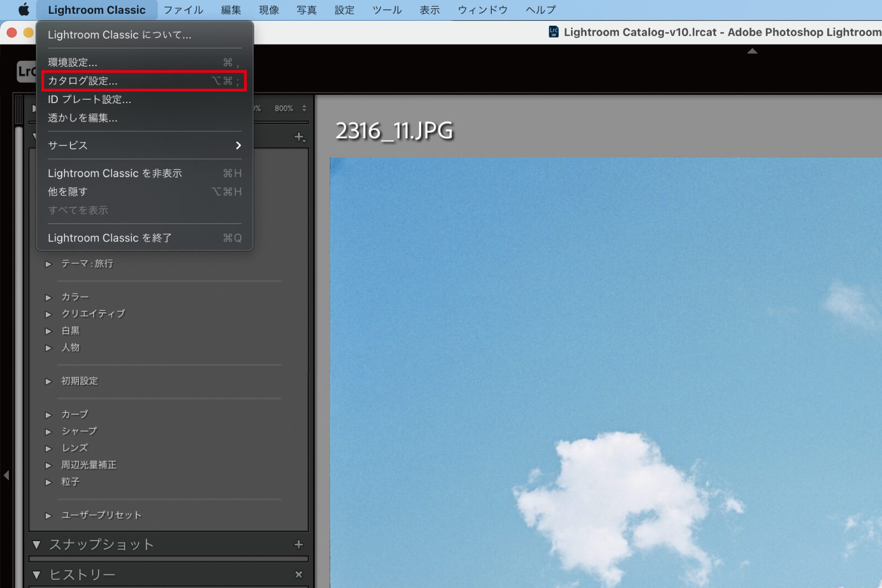The height and width of the screenshot is (588, 882).
Task: Open the 写真 menu
Action: click(x=306, y=10)
